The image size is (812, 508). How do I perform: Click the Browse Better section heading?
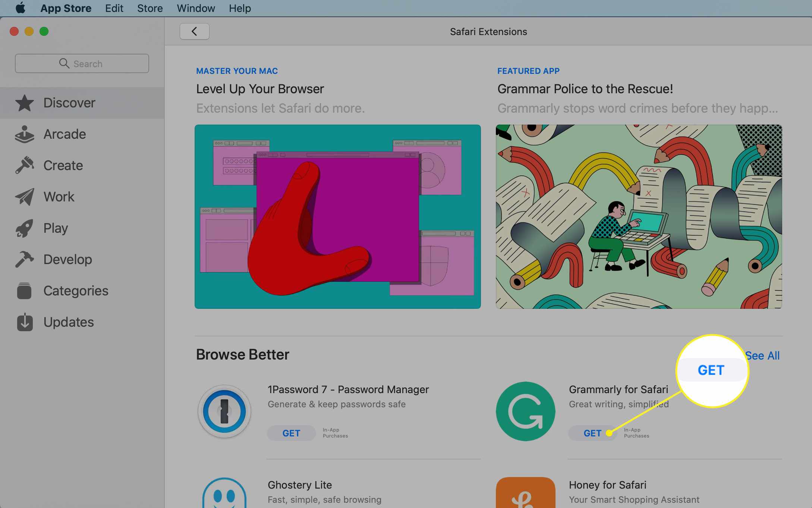click(242, 355)
